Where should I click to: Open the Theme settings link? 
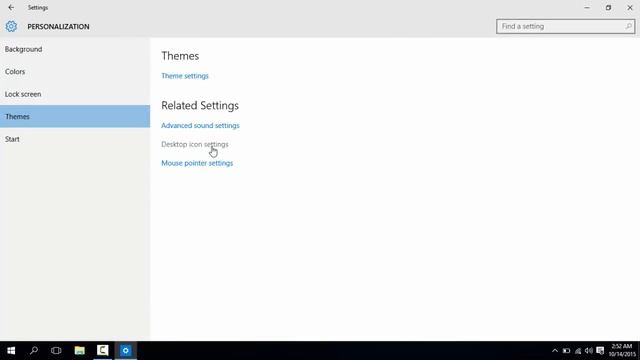pyautogui.click(x=184, y=76)
